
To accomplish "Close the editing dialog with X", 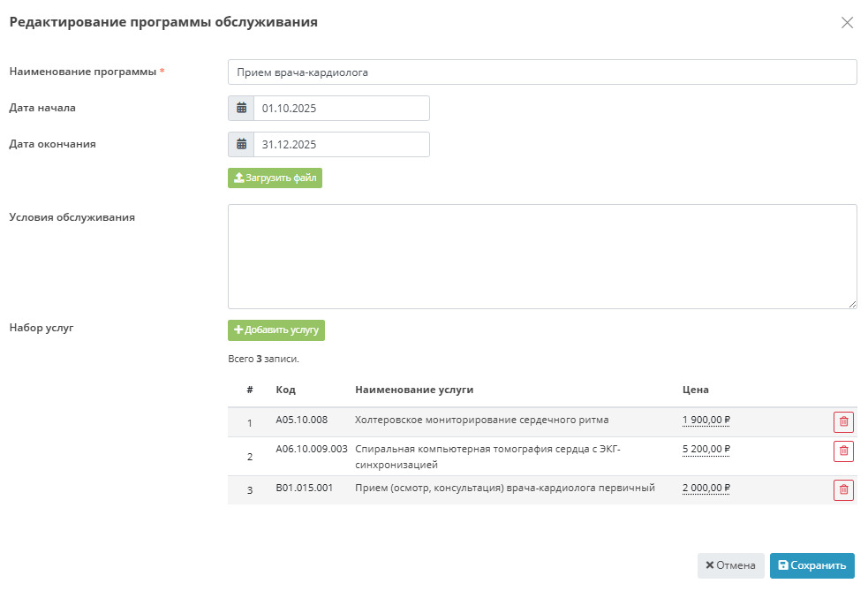I will [x=847, y=23].
